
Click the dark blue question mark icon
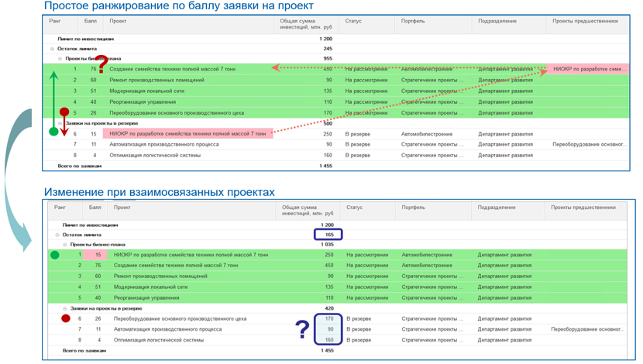(x=302, y=329)
